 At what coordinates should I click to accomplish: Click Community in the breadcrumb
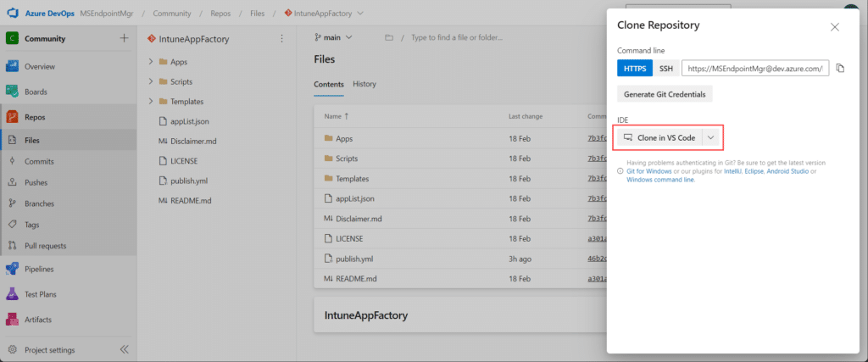pos(171,13)
